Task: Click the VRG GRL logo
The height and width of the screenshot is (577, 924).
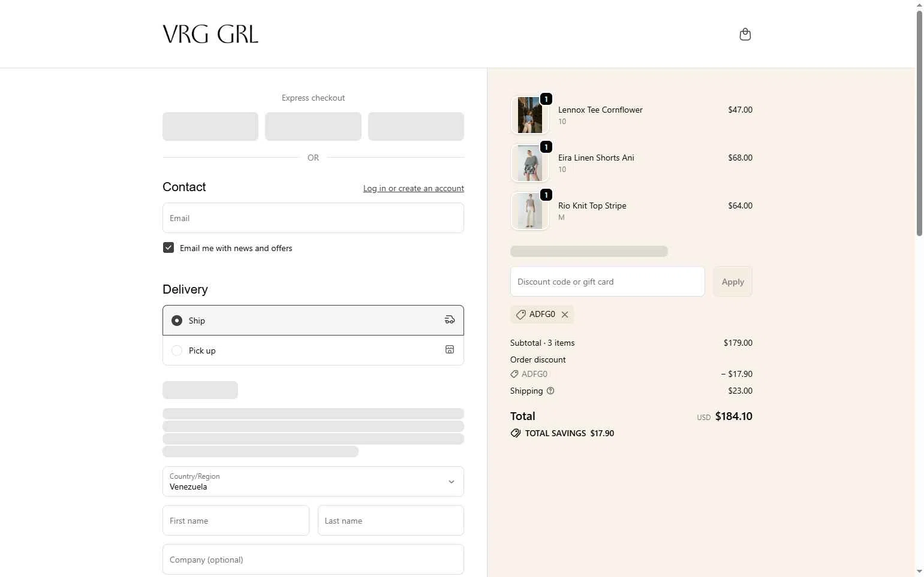Action: [210, 34]
